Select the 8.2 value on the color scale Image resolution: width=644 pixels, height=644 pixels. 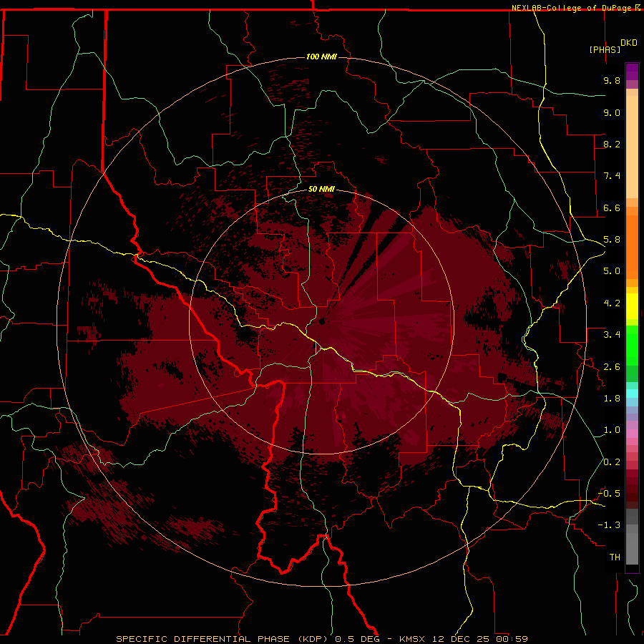click(x=612, y=144)
